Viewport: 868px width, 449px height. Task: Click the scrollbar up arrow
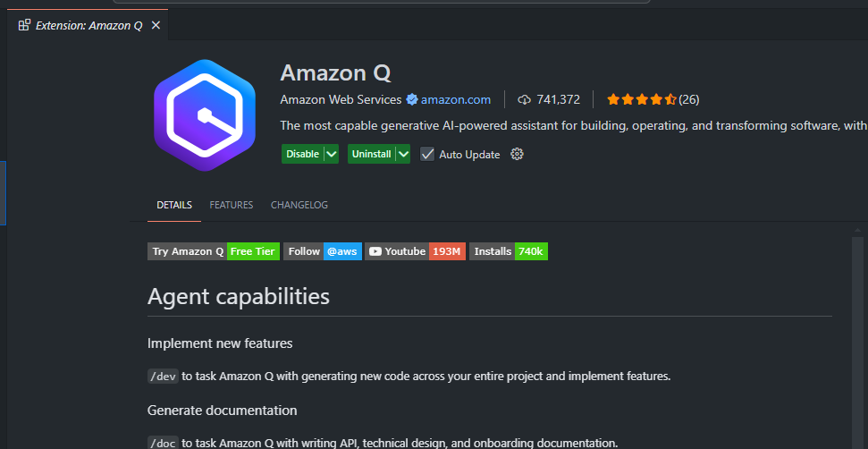(857, 230)
